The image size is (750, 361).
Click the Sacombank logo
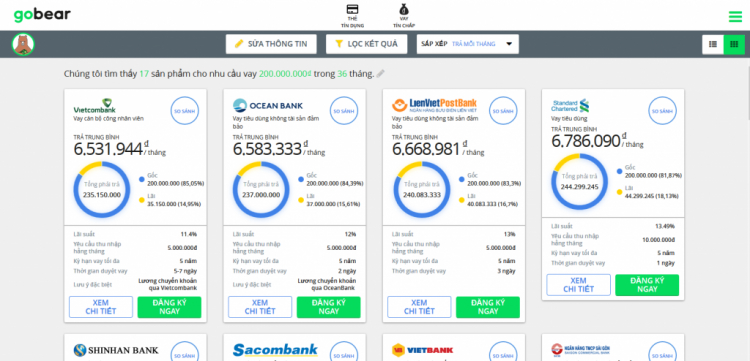coord(276,350)
